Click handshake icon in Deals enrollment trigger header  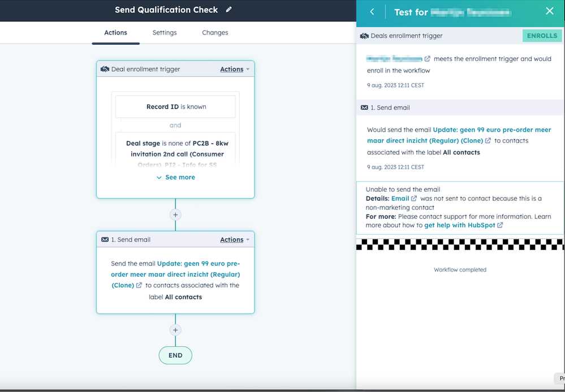[x=364, y=36]
